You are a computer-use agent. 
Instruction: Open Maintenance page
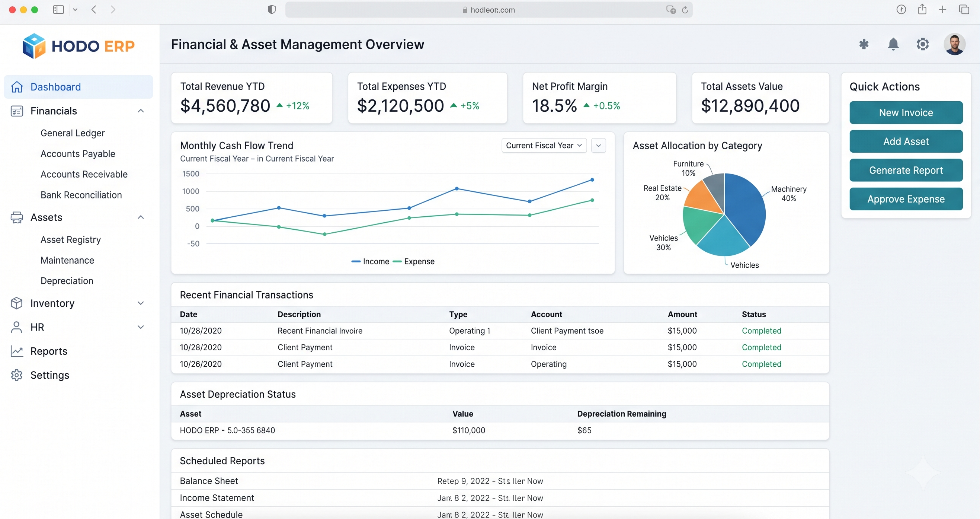(67, 260)
